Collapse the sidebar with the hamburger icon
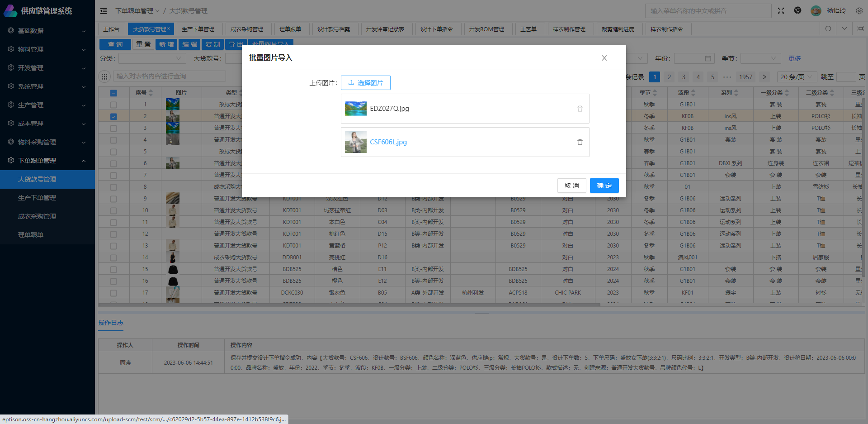This screenshot has width=868, height=424. [104, 11]
